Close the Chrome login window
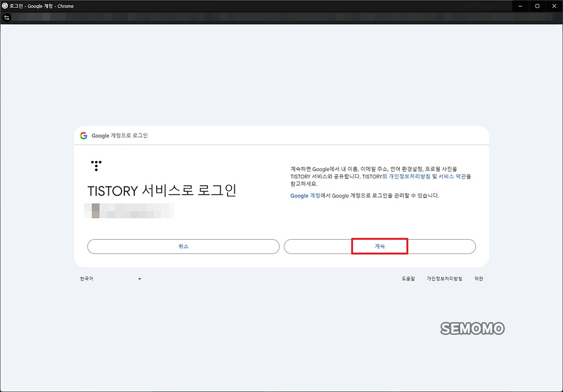Screen dimensions: 563x392 pyautogui.click(x=554, y=5)
